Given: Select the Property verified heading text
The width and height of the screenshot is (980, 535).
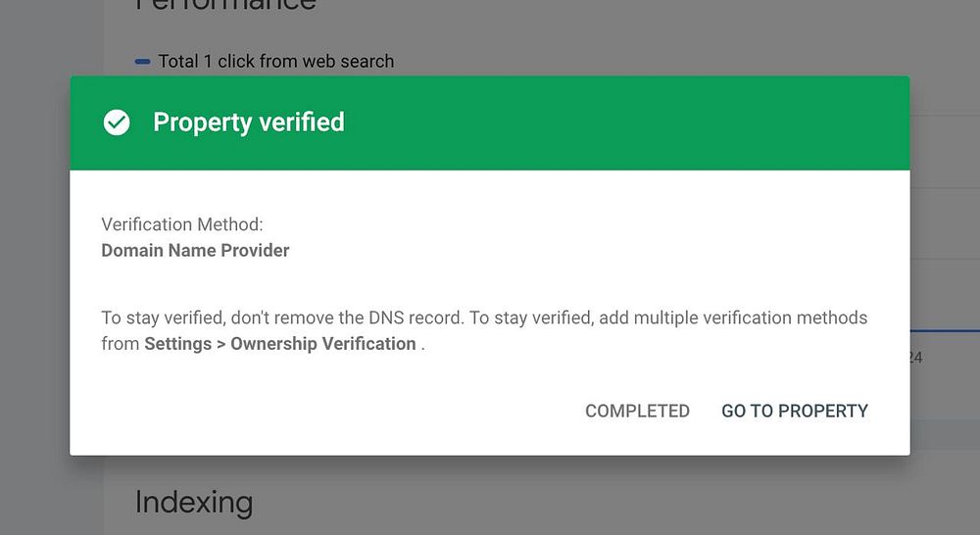Looking at the screenshot, I should 249,122.
